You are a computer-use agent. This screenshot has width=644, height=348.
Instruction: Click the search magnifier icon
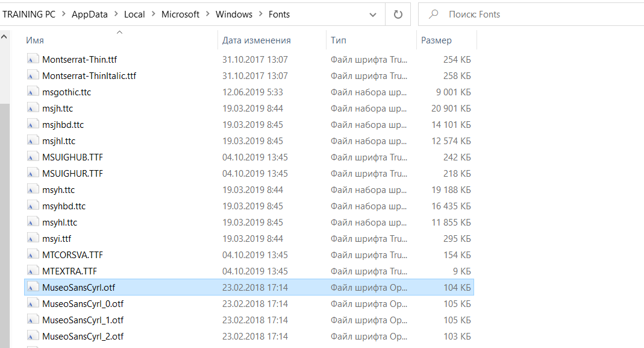click(433, 14)
